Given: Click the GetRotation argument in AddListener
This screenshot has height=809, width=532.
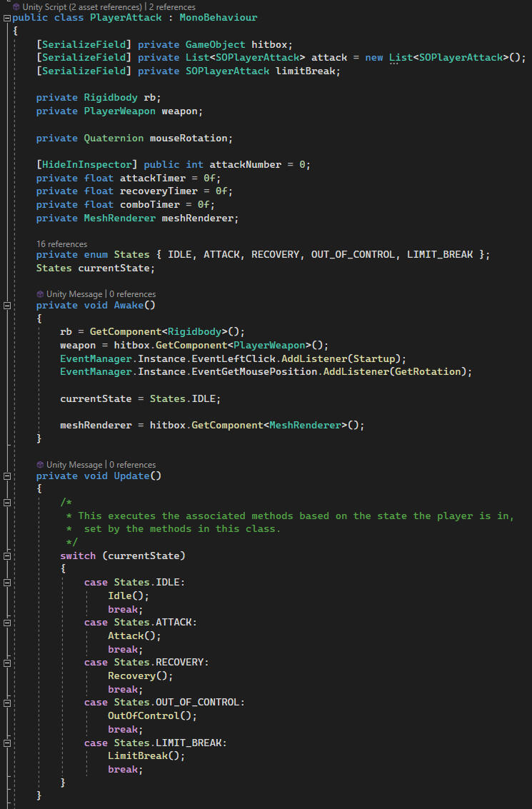Looking at the screenshot, I should (435, 371).
